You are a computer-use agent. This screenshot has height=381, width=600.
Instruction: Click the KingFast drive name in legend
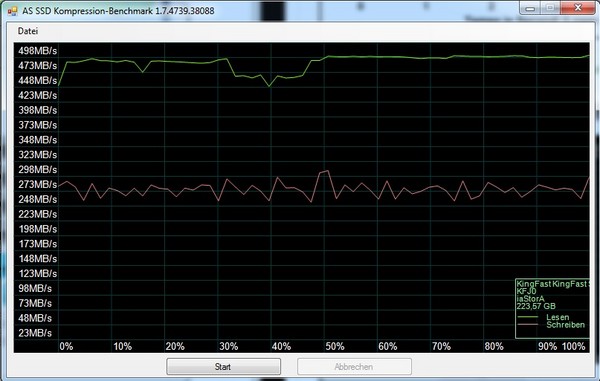pos(553,284)
